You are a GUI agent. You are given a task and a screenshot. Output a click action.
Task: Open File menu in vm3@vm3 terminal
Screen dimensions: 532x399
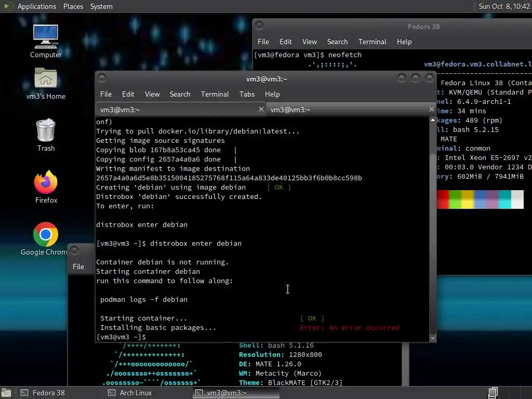tap(106, 95)
